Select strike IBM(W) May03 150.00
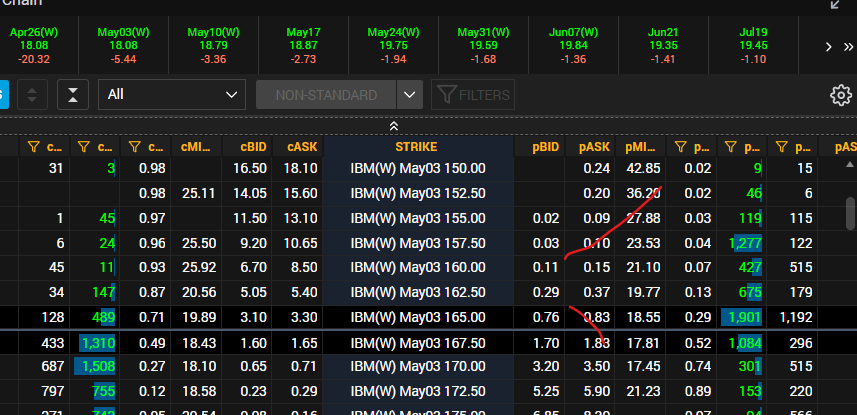This screenshot has height=415, width=857. pos(418,168)
